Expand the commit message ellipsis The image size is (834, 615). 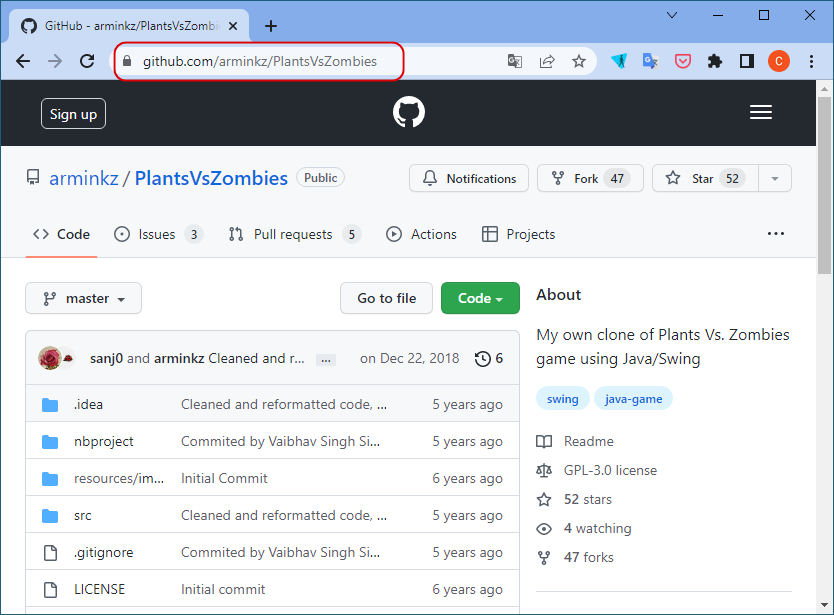[326, 360]
